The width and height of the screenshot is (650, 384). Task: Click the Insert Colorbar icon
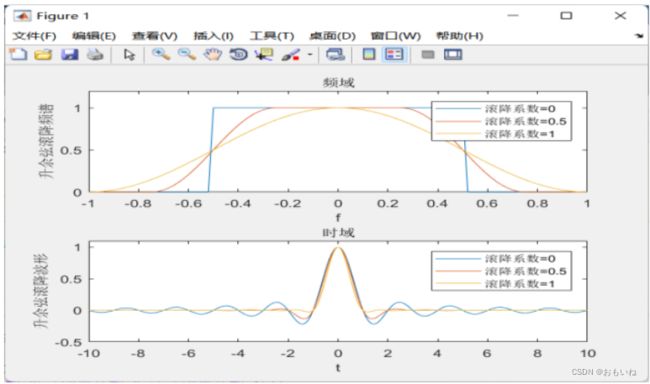coord(369,54)
